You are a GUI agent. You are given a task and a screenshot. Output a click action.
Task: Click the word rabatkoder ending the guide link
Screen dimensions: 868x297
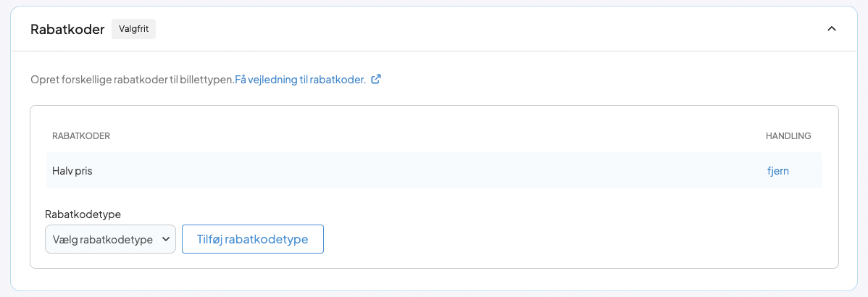point(338,80)
